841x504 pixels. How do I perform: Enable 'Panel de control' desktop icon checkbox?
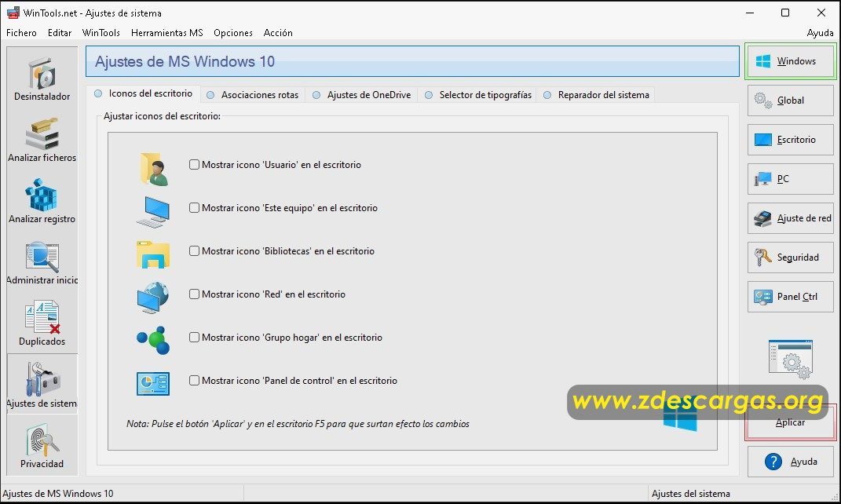(x=194, y=380)
